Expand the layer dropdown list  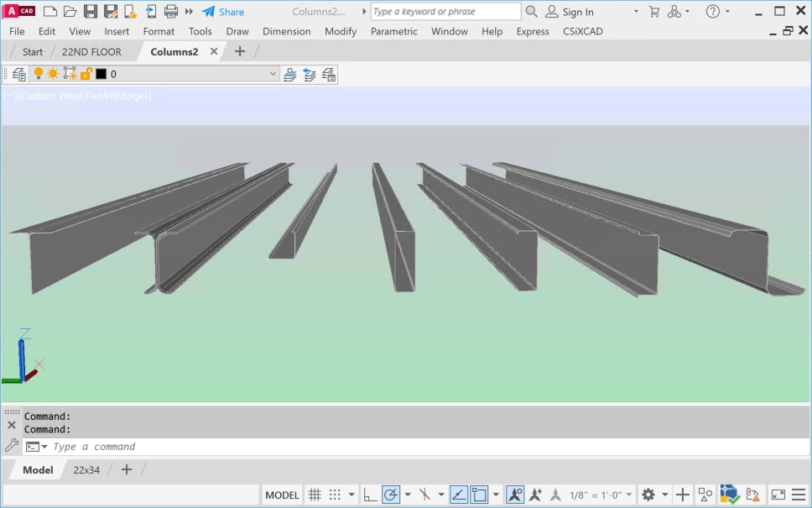(273, 74)
